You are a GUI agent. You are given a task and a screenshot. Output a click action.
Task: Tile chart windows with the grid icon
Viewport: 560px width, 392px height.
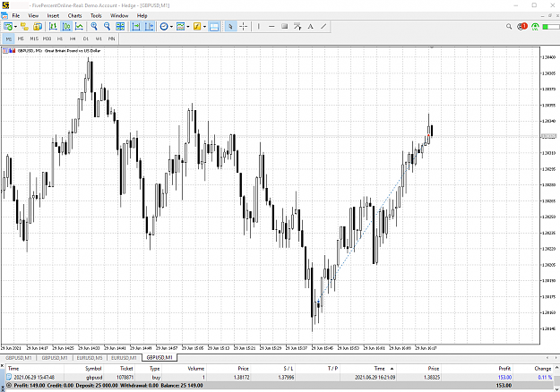(120, 26)
